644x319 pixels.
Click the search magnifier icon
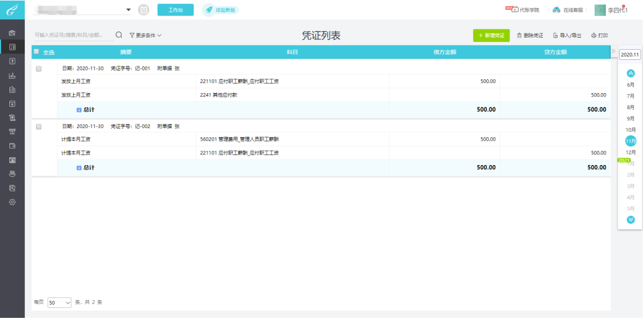[118, 35]
